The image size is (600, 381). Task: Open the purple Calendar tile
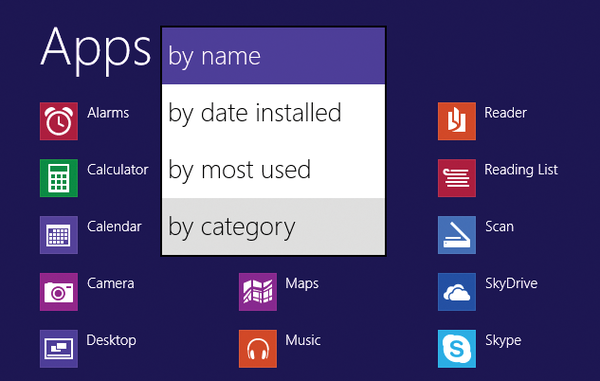coord(59,235)
